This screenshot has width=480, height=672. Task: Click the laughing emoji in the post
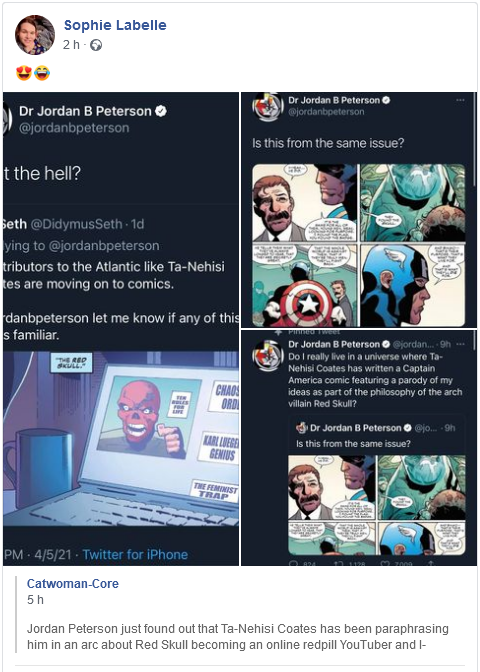point(42,73)
